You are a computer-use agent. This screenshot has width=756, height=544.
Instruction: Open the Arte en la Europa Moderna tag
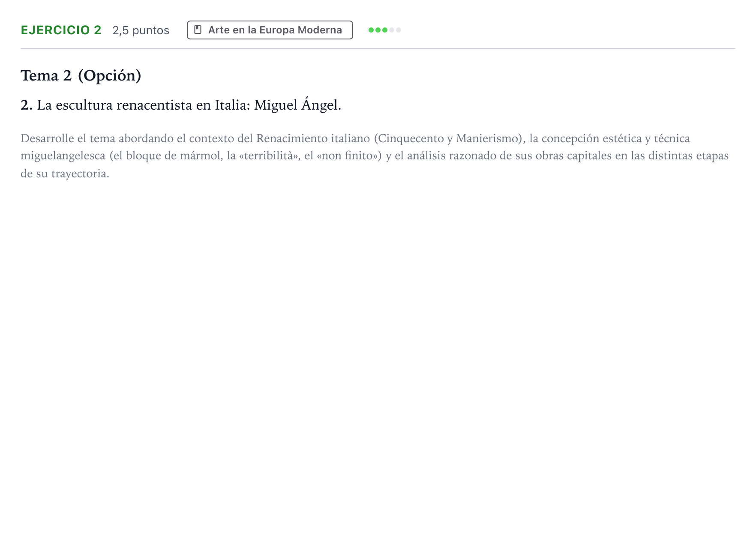click(270, 30)
